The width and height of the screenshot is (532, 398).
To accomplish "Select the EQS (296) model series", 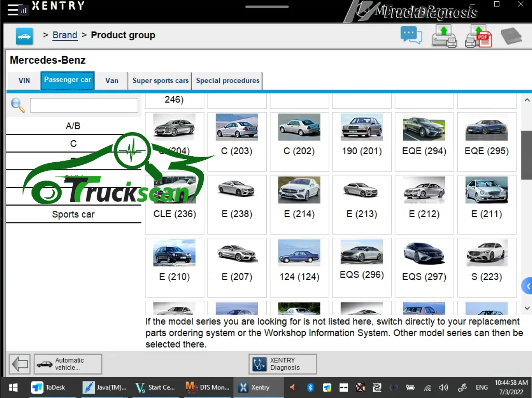I will pos(362,268).
